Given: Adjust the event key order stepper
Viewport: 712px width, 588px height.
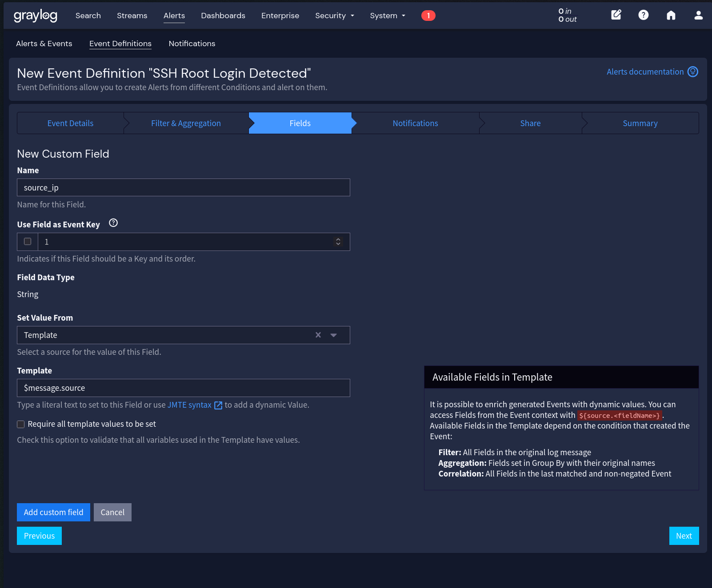Looking at the screenshot, I should pos(338,242).
